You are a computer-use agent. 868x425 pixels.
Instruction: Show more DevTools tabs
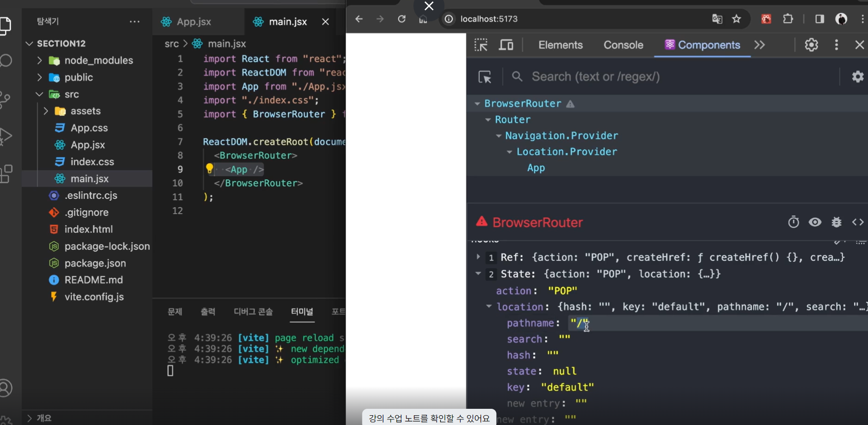(760, 45)
